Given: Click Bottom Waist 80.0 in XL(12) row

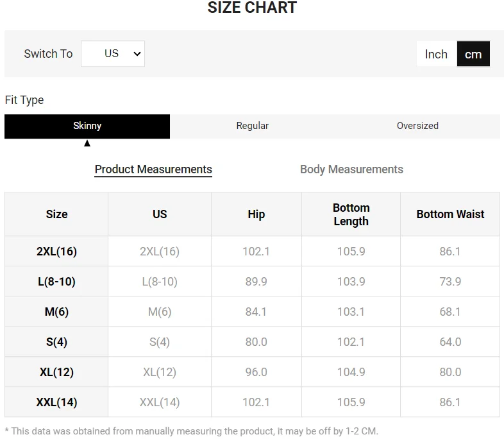Looking at the screenshot, I should pos(450,372).
